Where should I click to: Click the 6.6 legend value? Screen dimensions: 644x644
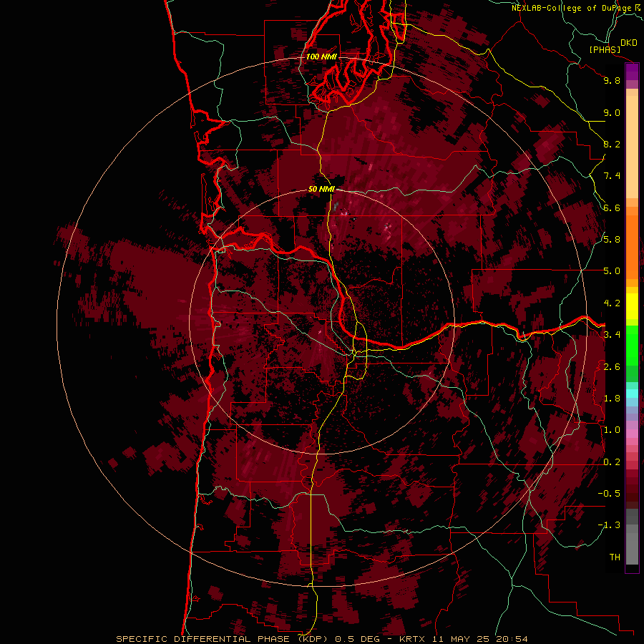coord(612,208)
